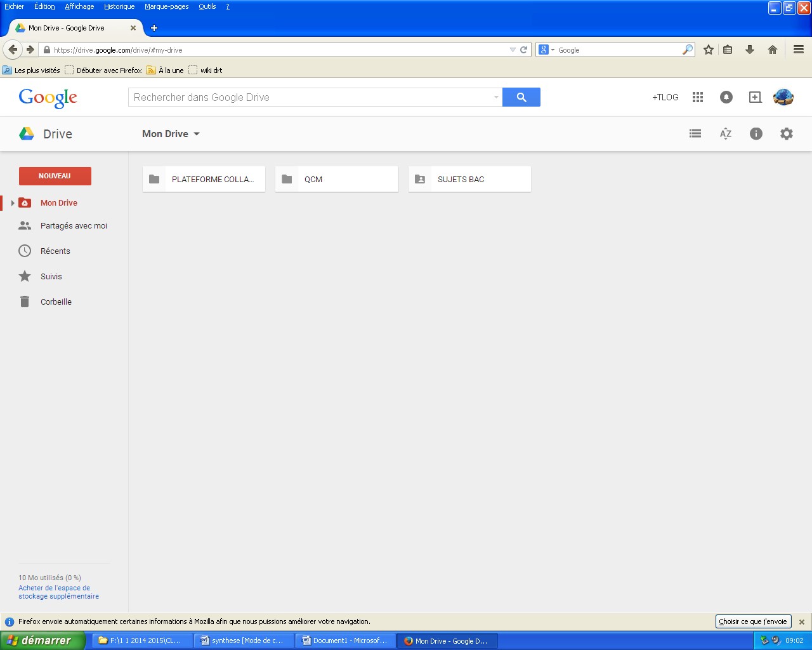The width and height of the screenshot is (812, 650).
Task: Click the blue Drive search magnifier button
Action: pos(521,97)
